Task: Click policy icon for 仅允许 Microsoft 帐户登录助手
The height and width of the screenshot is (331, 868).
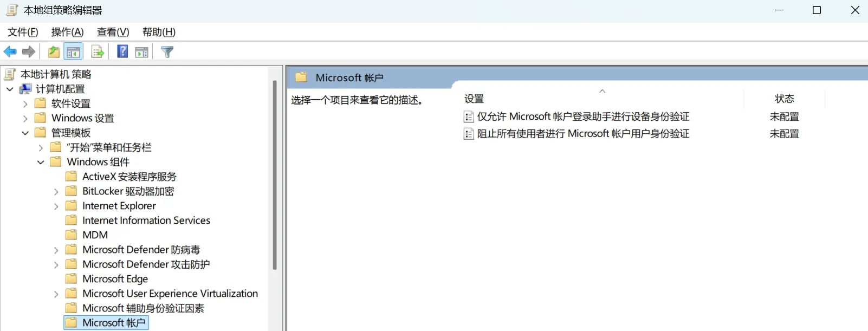Action: pos(469,117)
